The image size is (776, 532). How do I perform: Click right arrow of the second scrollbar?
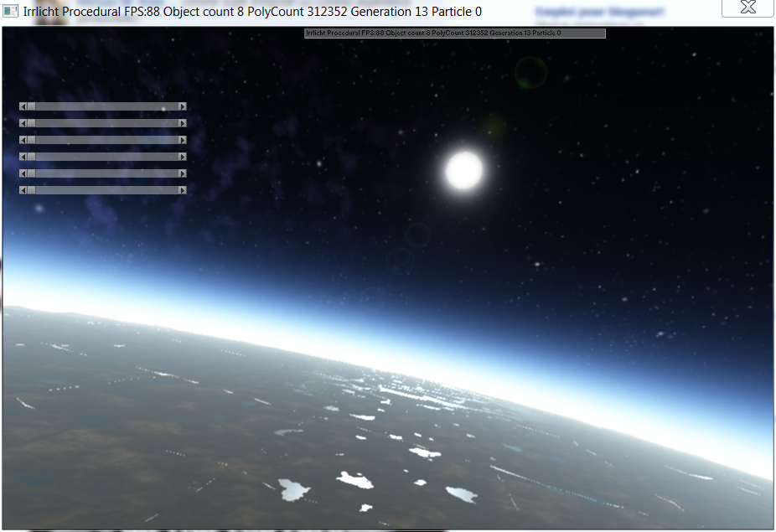tap(183, 123)
